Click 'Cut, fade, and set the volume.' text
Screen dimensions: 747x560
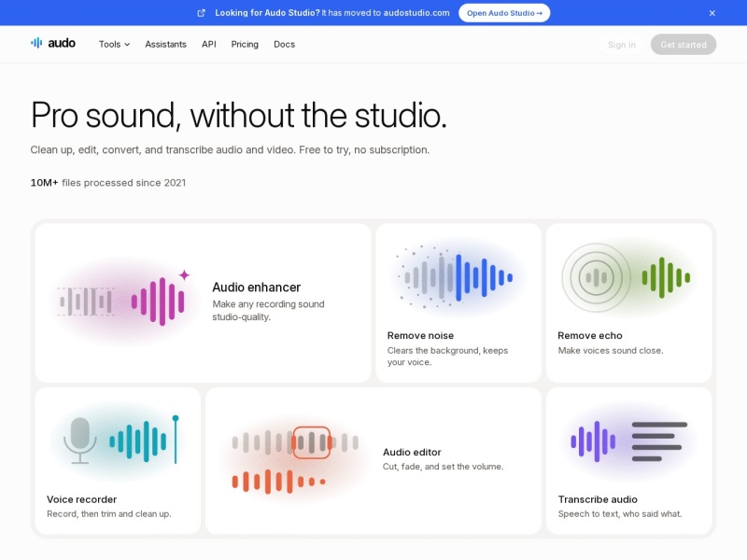click(443, 467)
